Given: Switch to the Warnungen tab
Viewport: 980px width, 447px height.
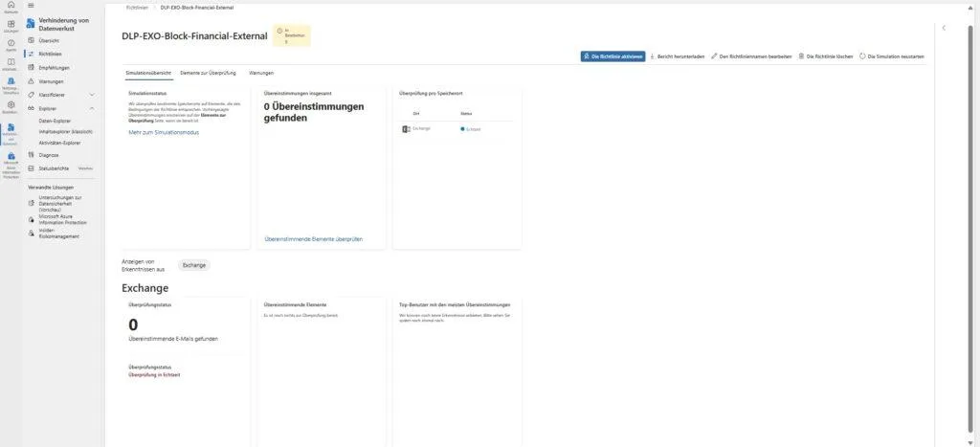Looking at the screenshot, I should pos(261,73).
